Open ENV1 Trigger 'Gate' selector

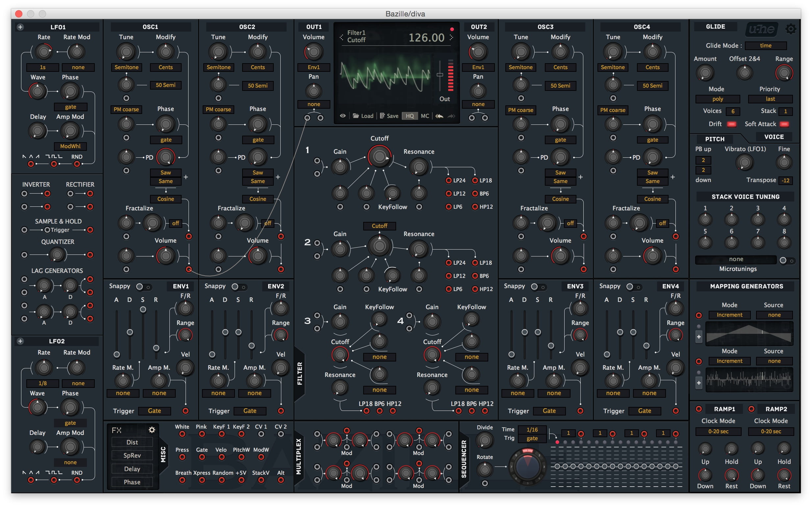(x=155, y=411)
